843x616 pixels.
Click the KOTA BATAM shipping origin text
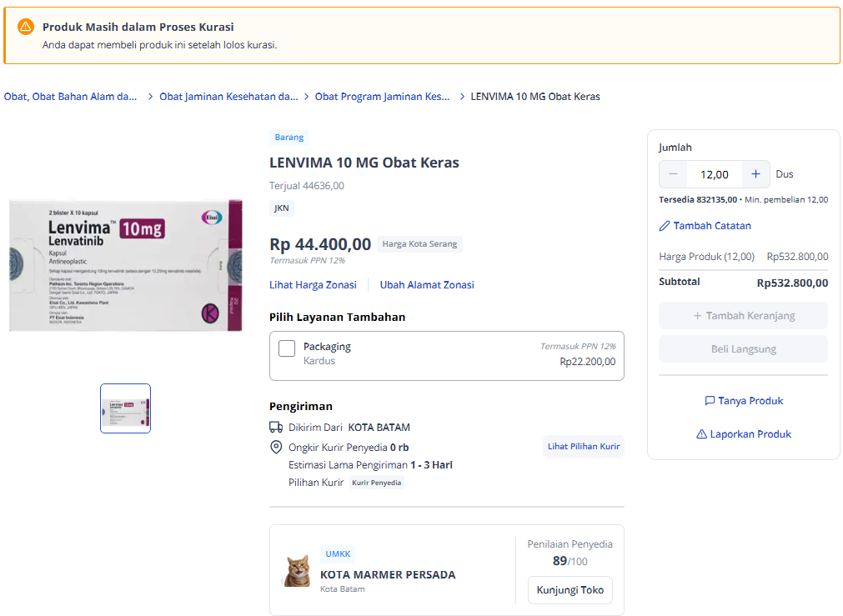click(379, 428)
